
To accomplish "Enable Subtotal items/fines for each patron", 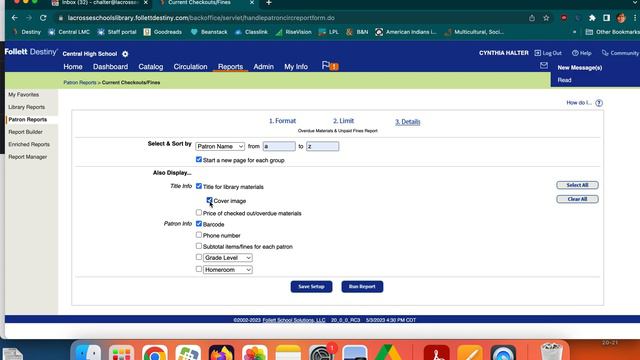I will [x=199, y=246].
